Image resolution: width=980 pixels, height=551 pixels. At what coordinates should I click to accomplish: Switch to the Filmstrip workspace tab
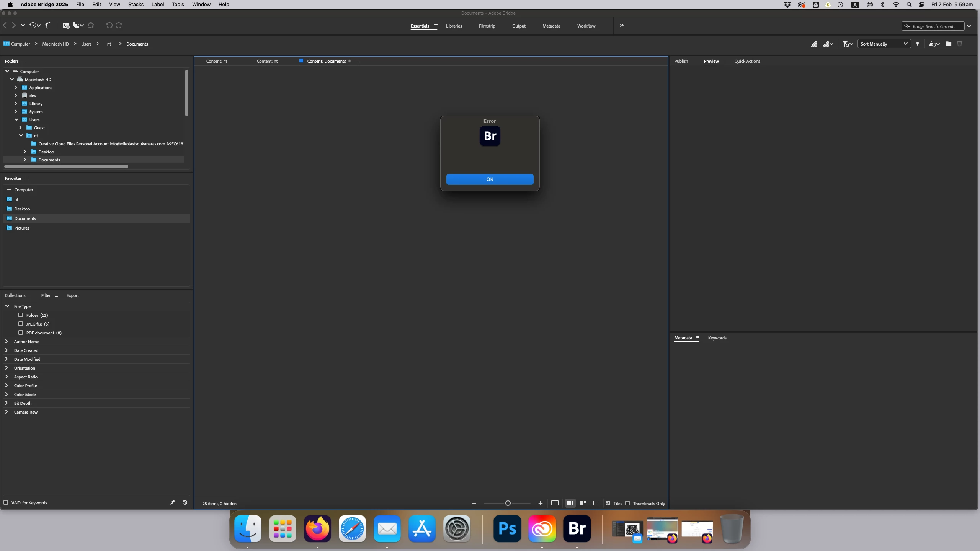(x=487, y=26)
